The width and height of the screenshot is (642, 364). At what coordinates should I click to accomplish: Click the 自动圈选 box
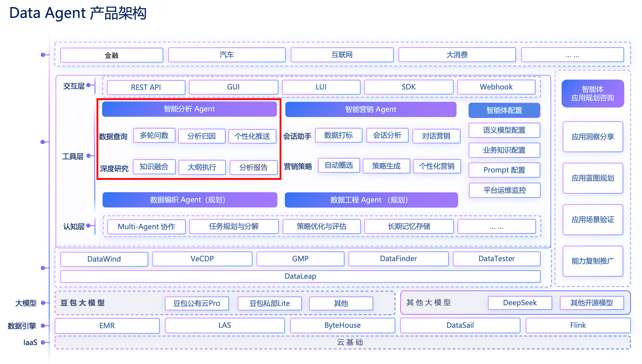pos(339,165)
